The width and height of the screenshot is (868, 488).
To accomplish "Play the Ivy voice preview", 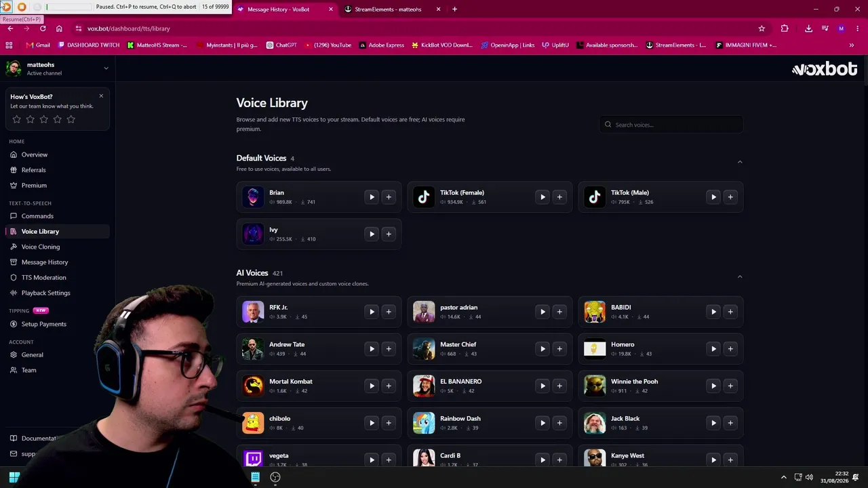I will click(x=372, y=234).
